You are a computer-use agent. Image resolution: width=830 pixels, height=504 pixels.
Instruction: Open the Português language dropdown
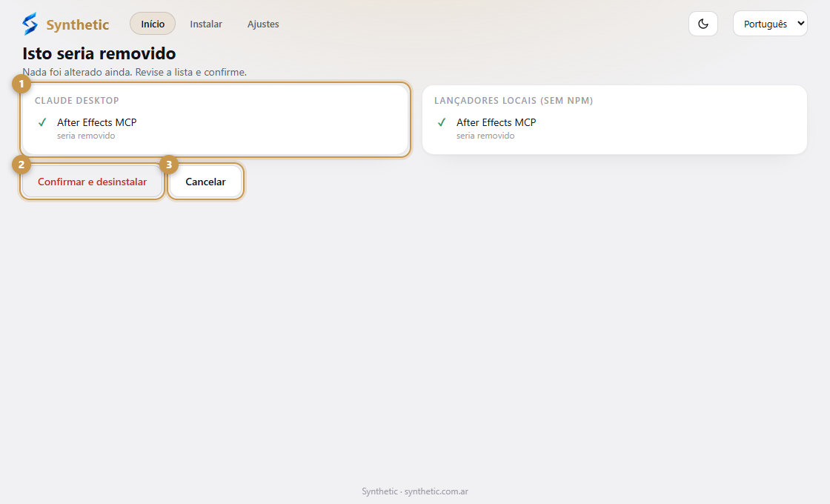[770, 24]
